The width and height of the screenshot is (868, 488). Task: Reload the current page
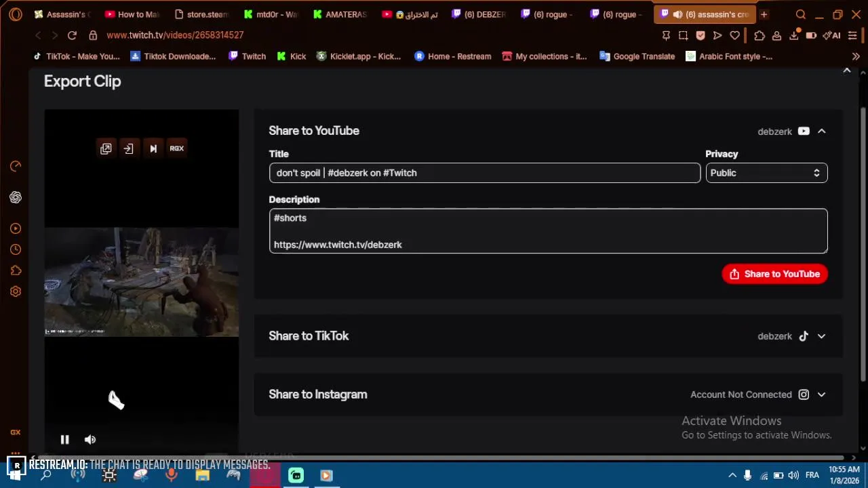[x=72, y=35]
